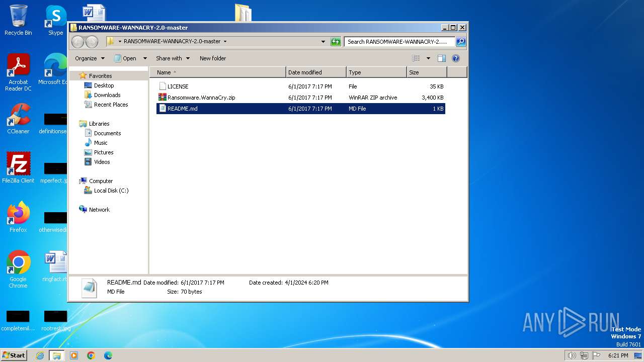644x362 pixels.
Task: Open Documents library
Action: point(107,133)
